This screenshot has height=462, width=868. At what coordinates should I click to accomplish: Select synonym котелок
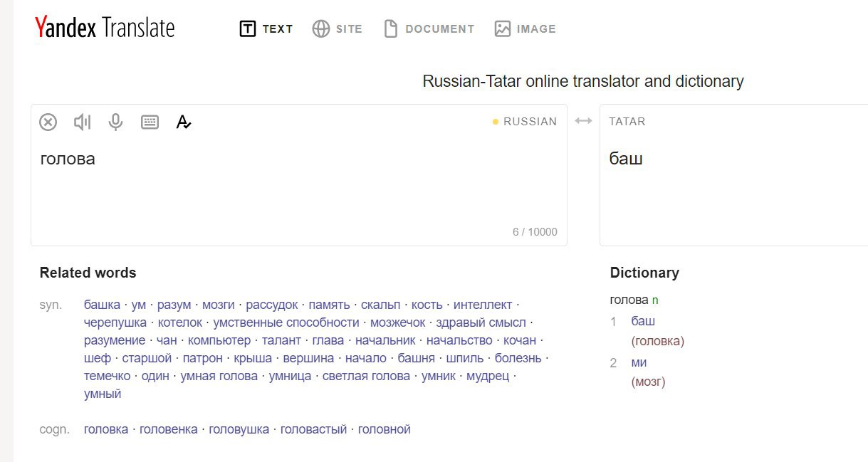[180, 322]
